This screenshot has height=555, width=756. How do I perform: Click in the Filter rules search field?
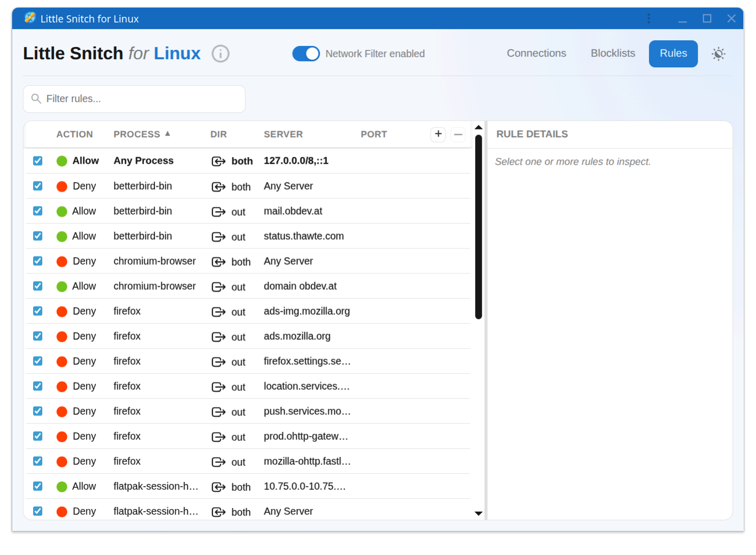(134, 99)
